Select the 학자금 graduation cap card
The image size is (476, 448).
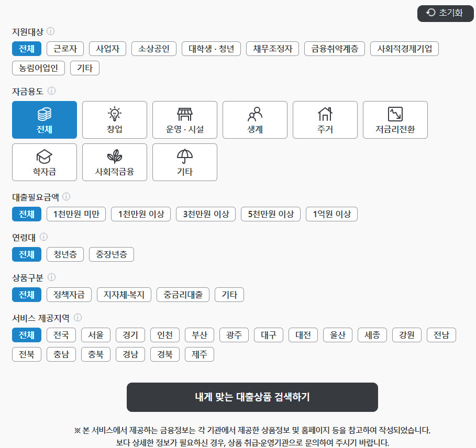45,162
